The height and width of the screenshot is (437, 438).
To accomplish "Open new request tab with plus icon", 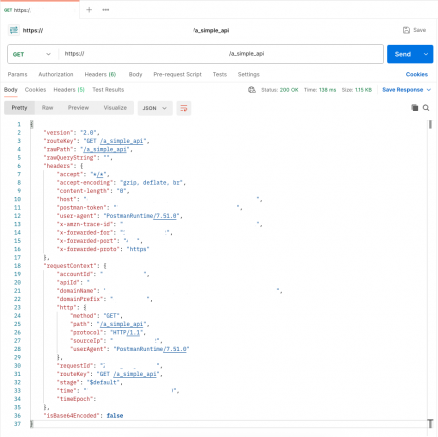I will click(89, 10).
